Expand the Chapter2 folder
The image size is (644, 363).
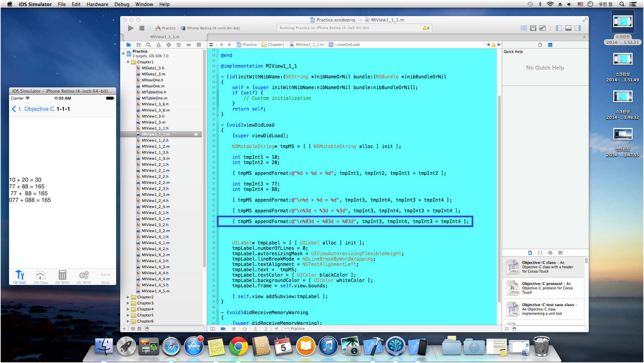pos(128,297)
